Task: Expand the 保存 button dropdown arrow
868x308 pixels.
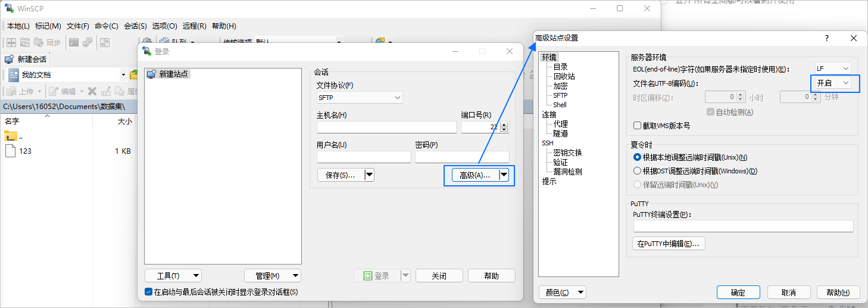Action: [x=369, y=175]
